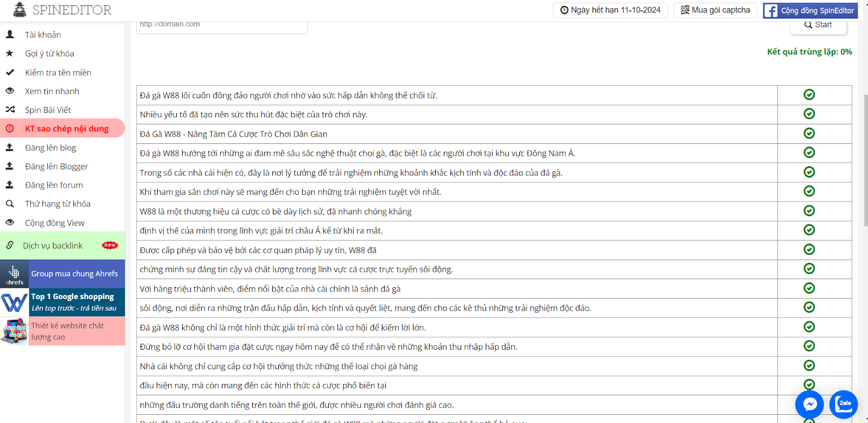Click copyright icon beside KT sao chép
Screen dimensions: 868x423
(x=10, y=129)
